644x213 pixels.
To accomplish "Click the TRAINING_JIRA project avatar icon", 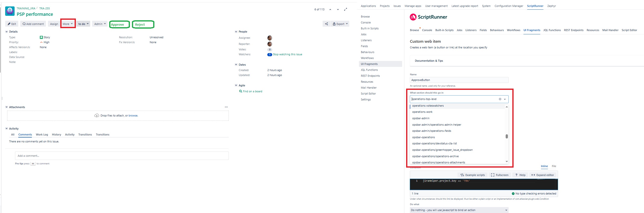I will (x=10, y=11).
